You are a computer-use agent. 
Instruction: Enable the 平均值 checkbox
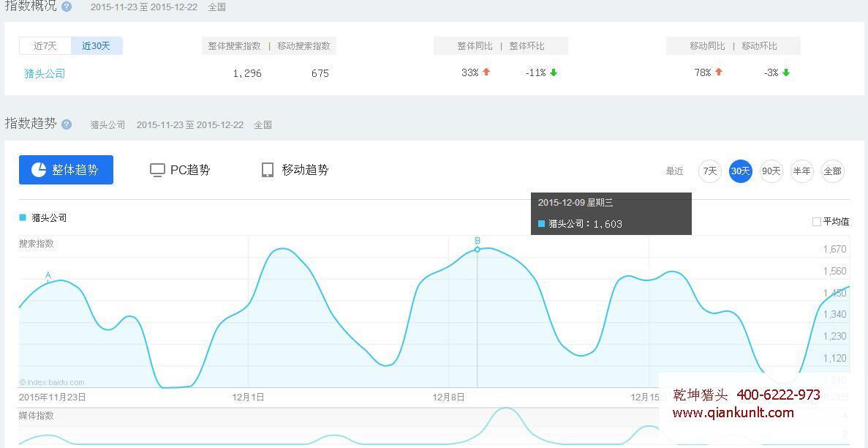(817, 222)
